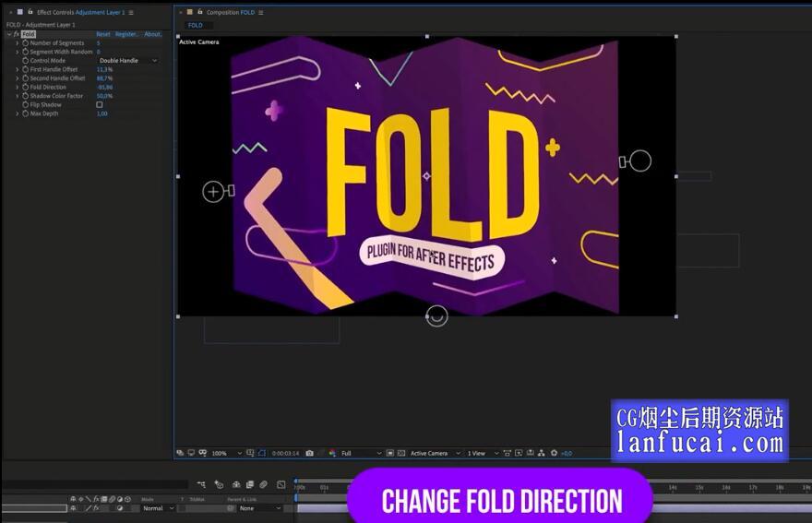Toggle Draft 3D in timeline
812x523 pixels.
pyautogui.click(x=219, y=484)
